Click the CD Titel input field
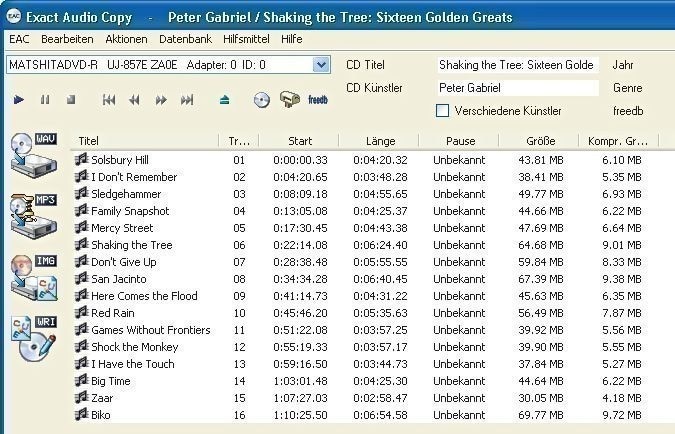The width and height of the screenshot is (675, 434). [x=517, y=65]
